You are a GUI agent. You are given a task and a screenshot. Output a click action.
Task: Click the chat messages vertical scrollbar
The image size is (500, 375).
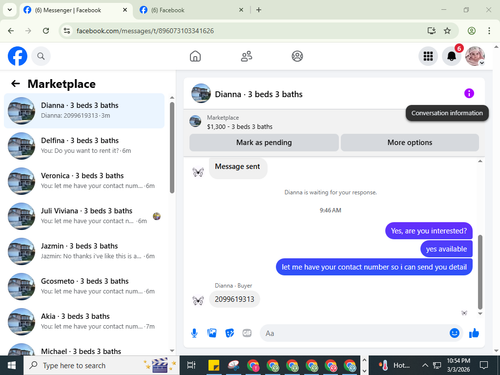pyautogui.click(x=480, y=272)
